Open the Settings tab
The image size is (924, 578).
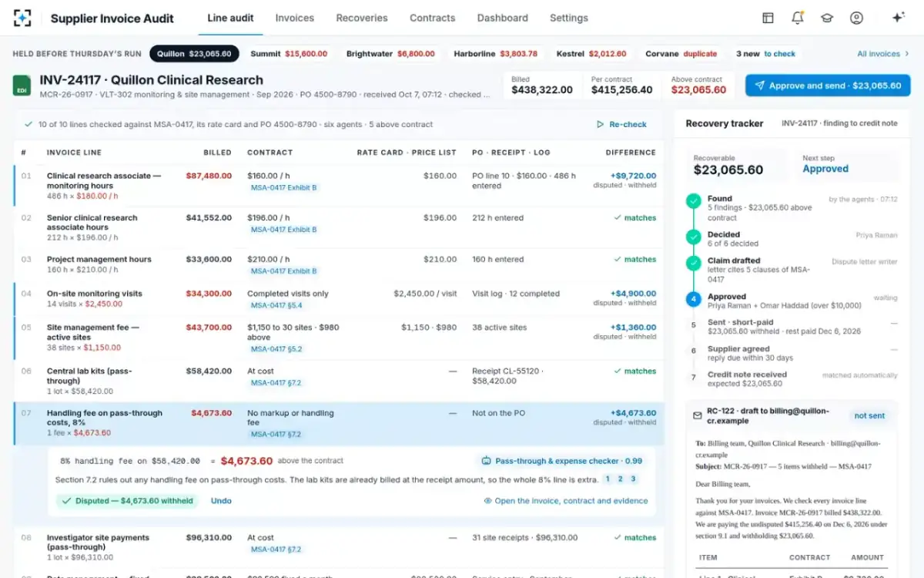point(569,18)
